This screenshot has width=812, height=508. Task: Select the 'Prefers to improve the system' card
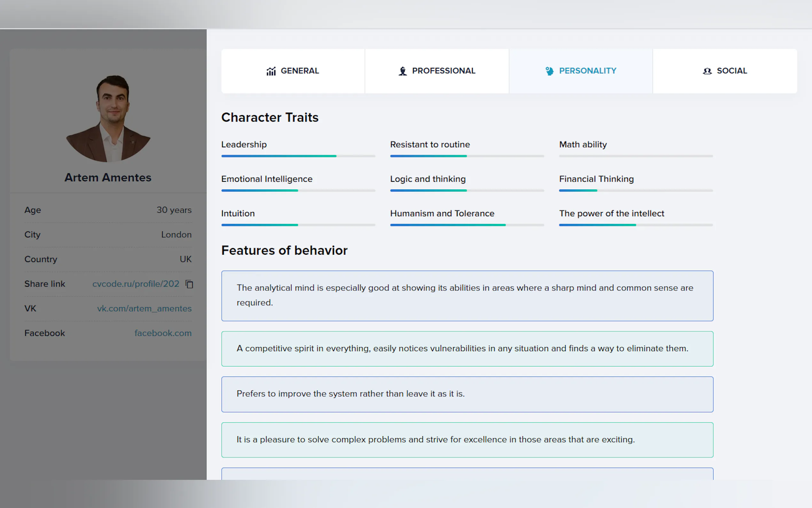click(467, 394)
